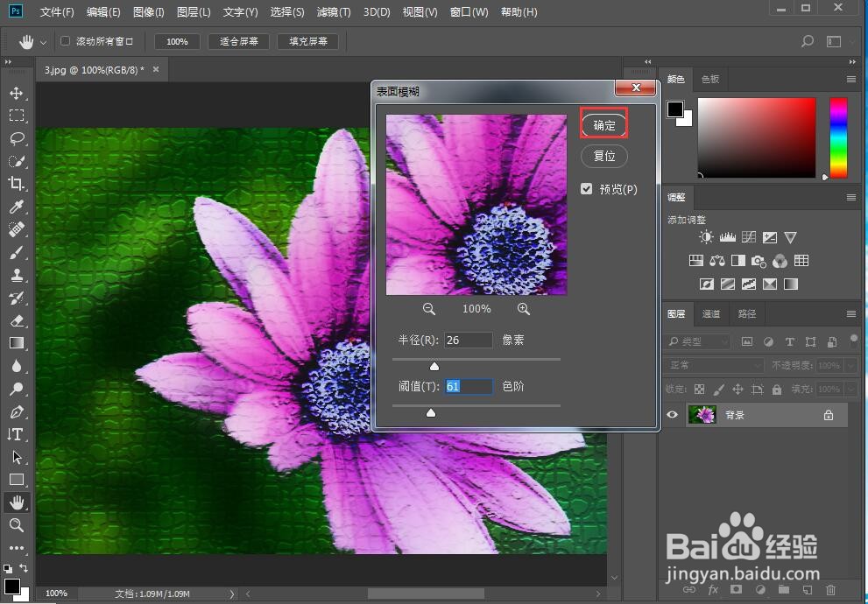
Task: Expand the status bar info arrow
Action: click(x=232, y=594)
